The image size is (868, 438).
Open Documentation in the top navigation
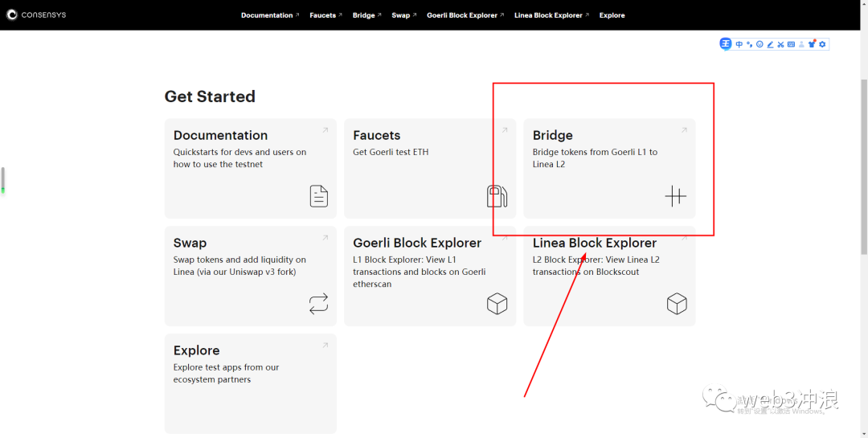[270, 15]
